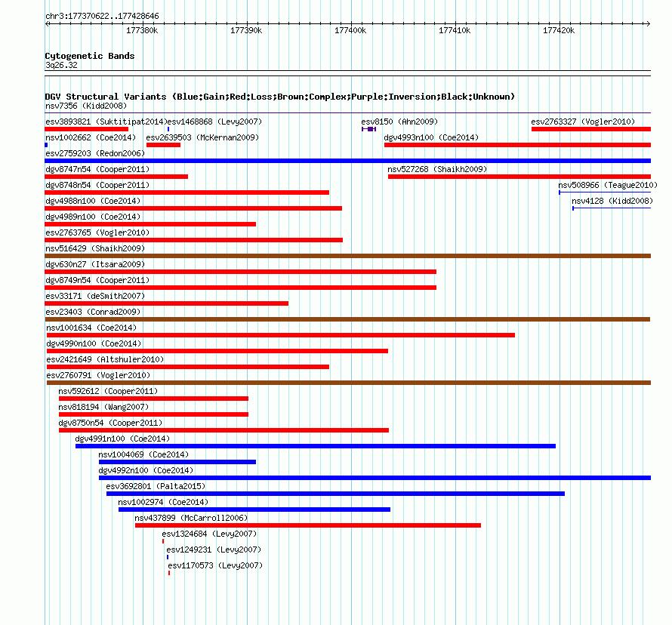Click the esv3893821 (Suktitipat2014) variant label
Screen dimensions: 672x625
(106, 122)
